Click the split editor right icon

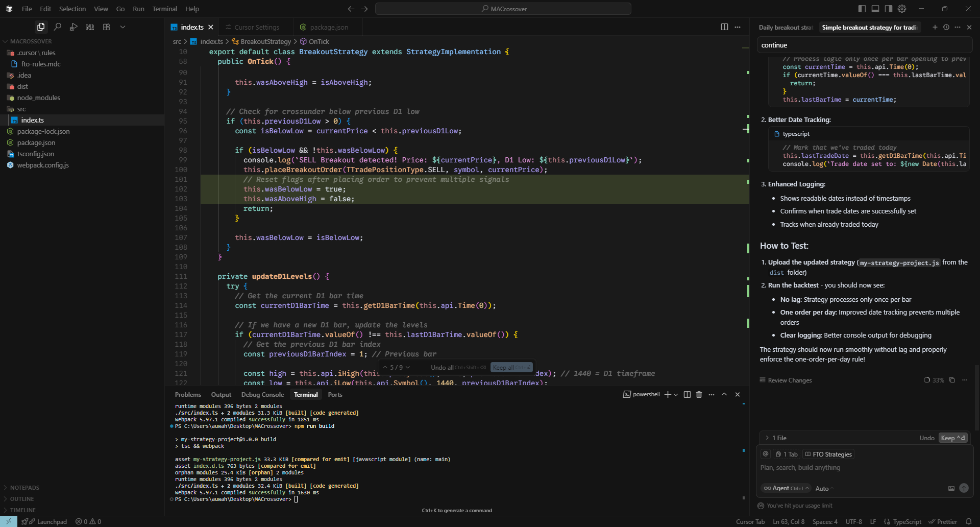[724, 27]
